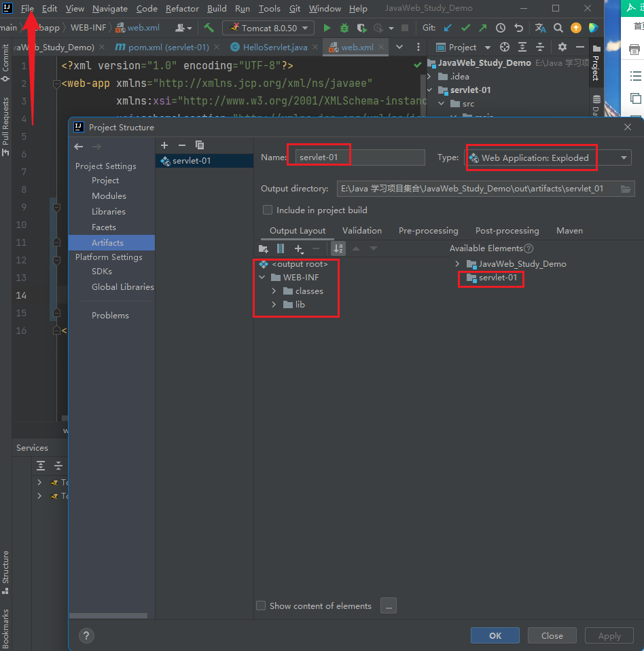644x651 pixels.
Task: Click the Debug bug icon
Action: 344,28
